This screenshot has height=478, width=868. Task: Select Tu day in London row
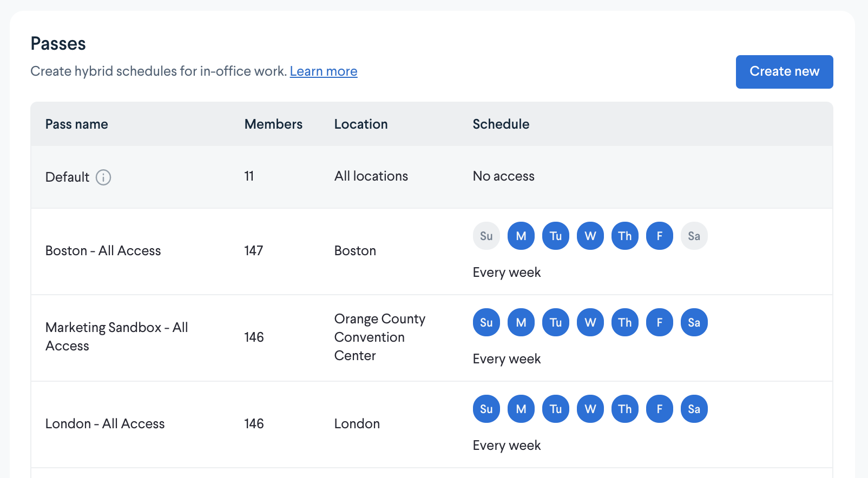coord(556,409)
